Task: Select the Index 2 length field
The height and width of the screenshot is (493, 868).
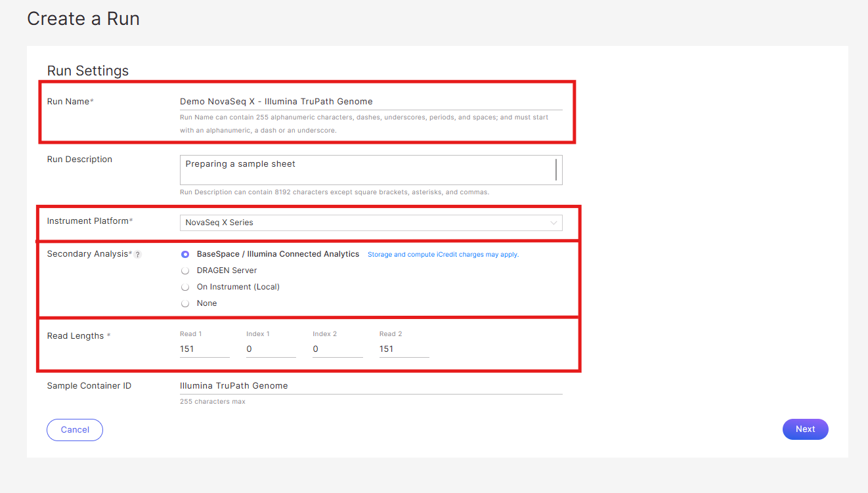Action: (x=337, y=349)
